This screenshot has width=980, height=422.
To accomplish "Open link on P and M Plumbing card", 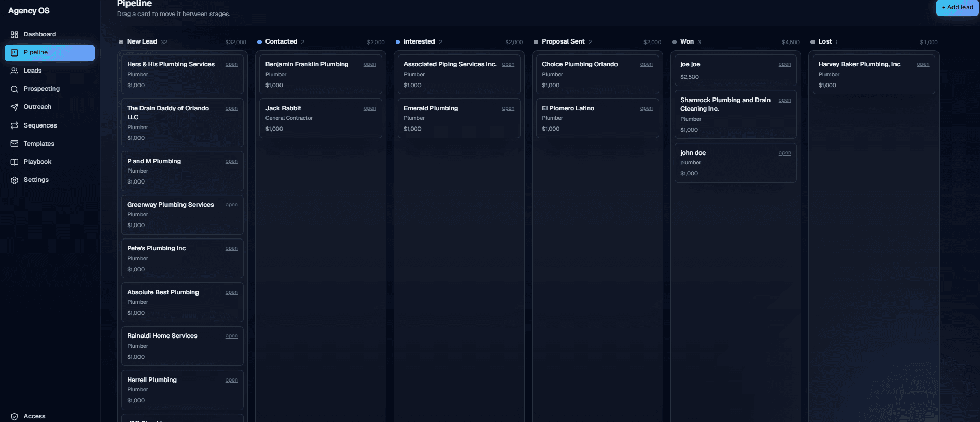I will click(231, 161).
